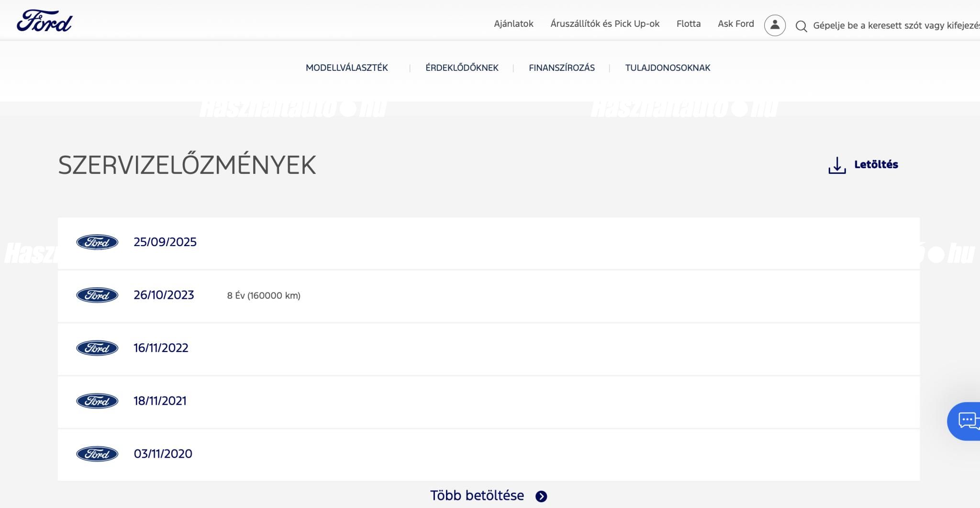Select the 26/10/2023 service record
Screen dimensions: 980x508
[489, 296]
